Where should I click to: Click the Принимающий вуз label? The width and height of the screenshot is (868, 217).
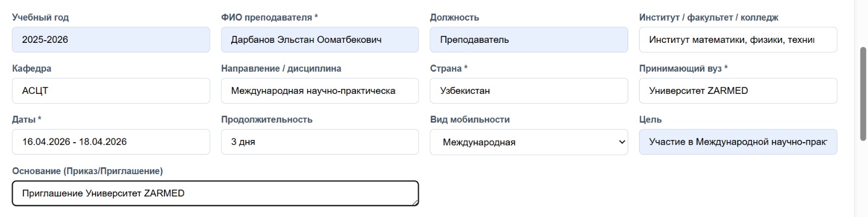(680, 68)
